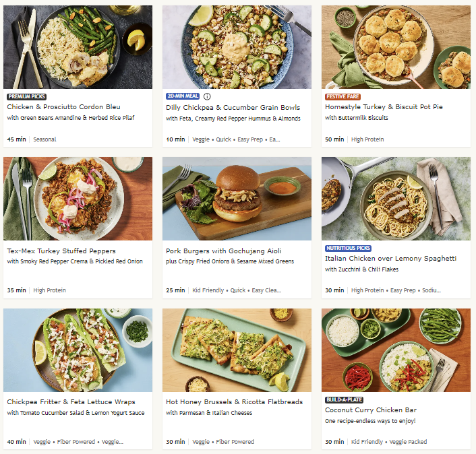476x454 pixels.
Task: Click the 20-MIN MEAL badge
Action: point(183,96)
